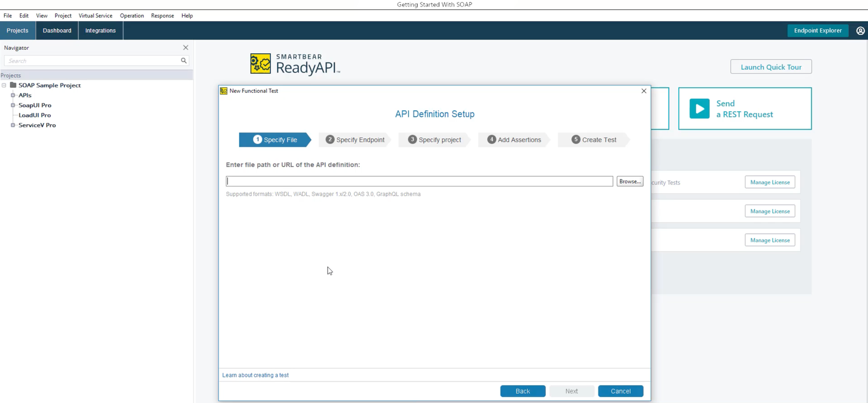Click the SOAP Sample Project folder icon
The image size is (868, 403).
(13, 85)
